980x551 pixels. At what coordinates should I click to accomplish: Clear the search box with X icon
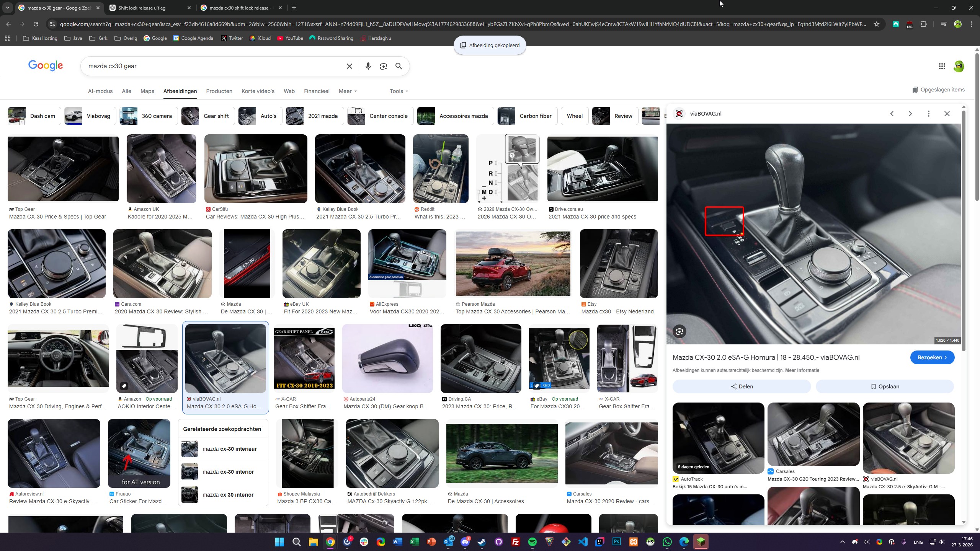(349, 66)
